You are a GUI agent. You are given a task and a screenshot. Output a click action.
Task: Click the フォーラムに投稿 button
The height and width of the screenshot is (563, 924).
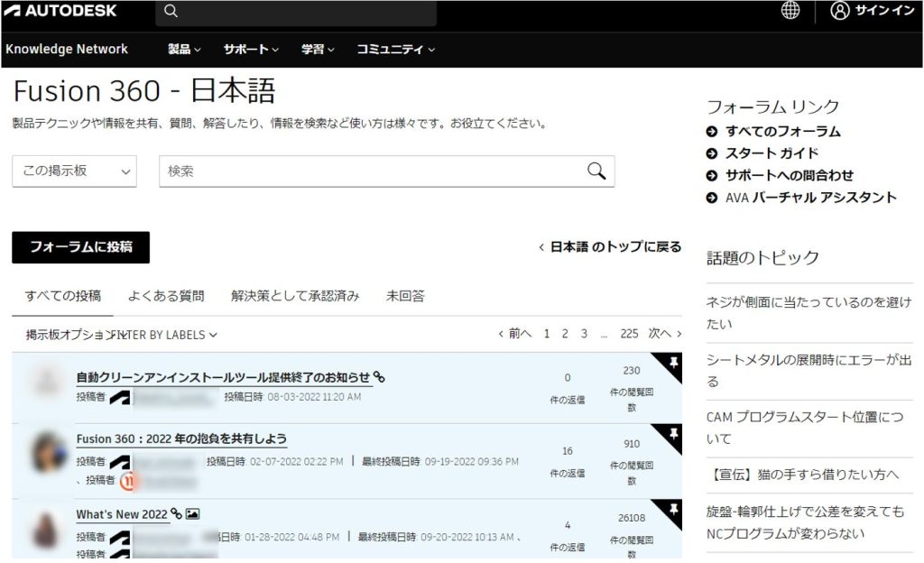[x=80, y=247]
